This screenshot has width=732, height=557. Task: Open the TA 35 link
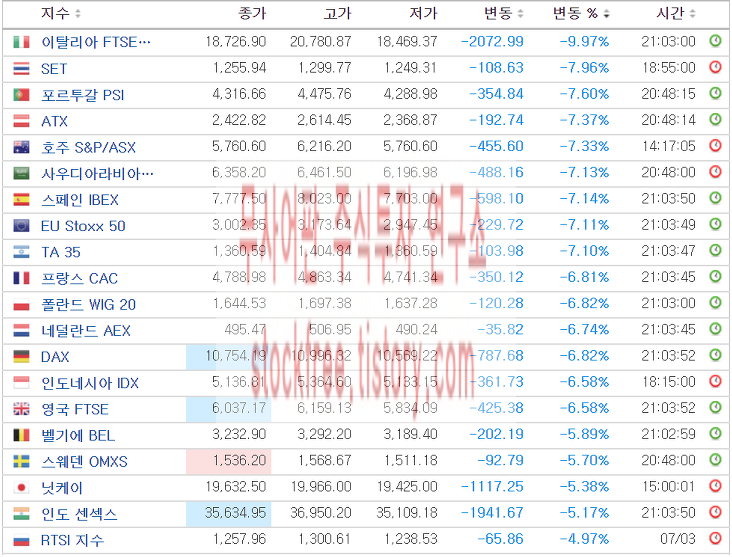[x=61, y=252]
